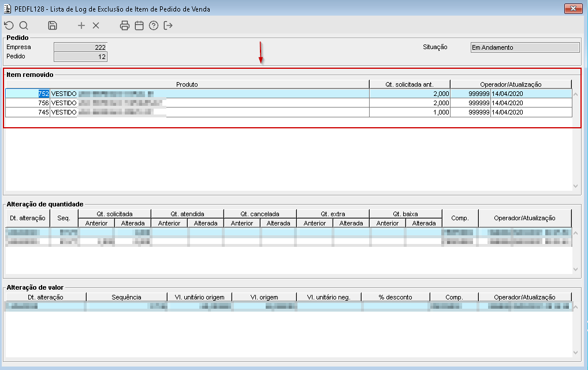Click Dt. alteração header in Alteração de valor
The height and width of the screenshot is (370, 588).
tap(46, 297)
